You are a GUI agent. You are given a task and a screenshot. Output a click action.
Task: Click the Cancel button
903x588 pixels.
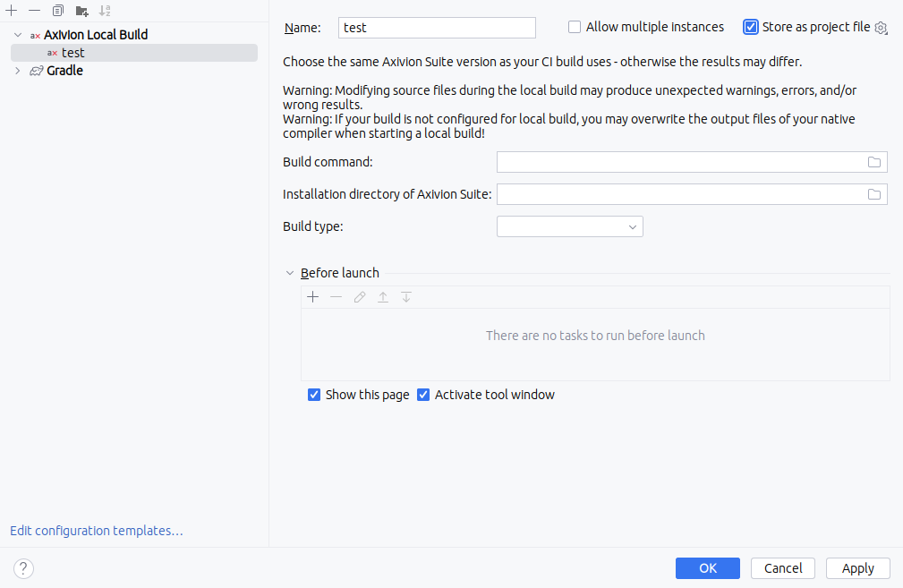coord(783,568)
